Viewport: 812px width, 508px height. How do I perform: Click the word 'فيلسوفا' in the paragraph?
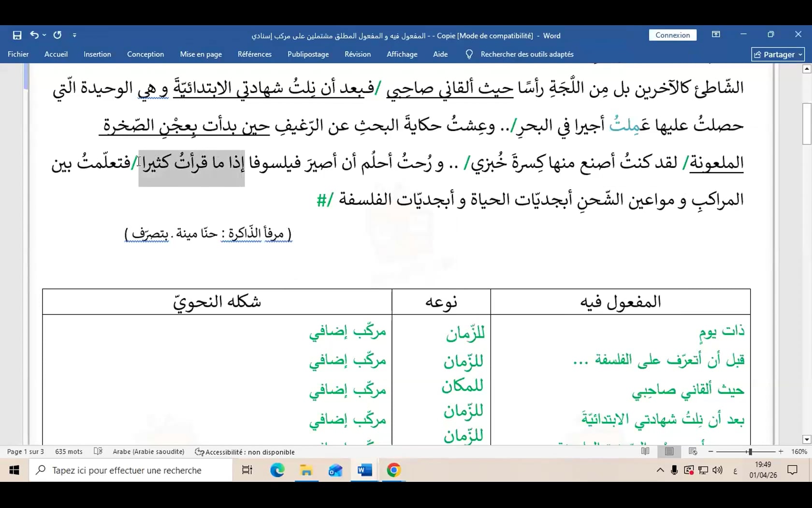pos(275,163)
